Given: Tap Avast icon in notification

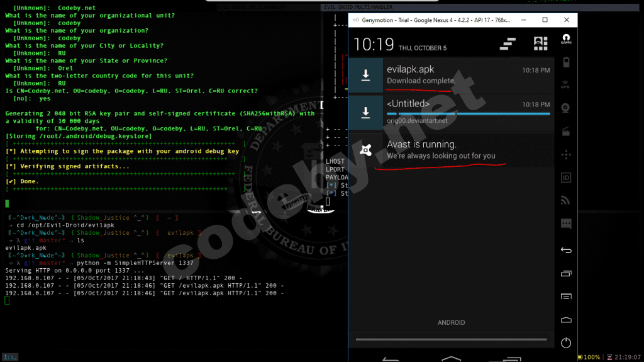Looking at the screenshot, I should 365,150.
